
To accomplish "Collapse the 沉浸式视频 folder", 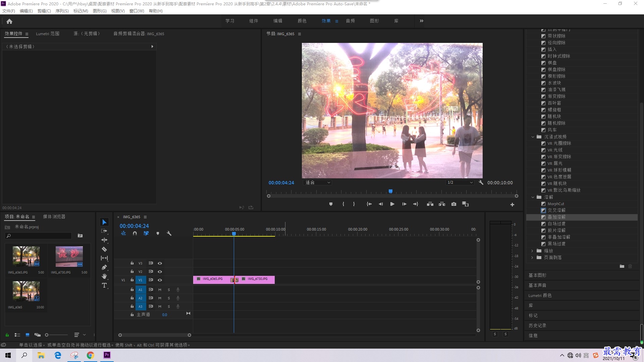I will click(533, 137).
